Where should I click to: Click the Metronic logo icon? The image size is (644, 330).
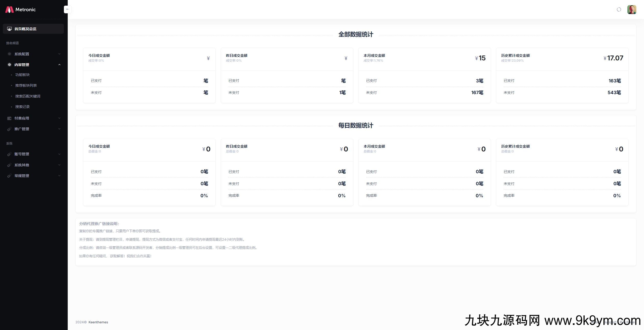9,9
